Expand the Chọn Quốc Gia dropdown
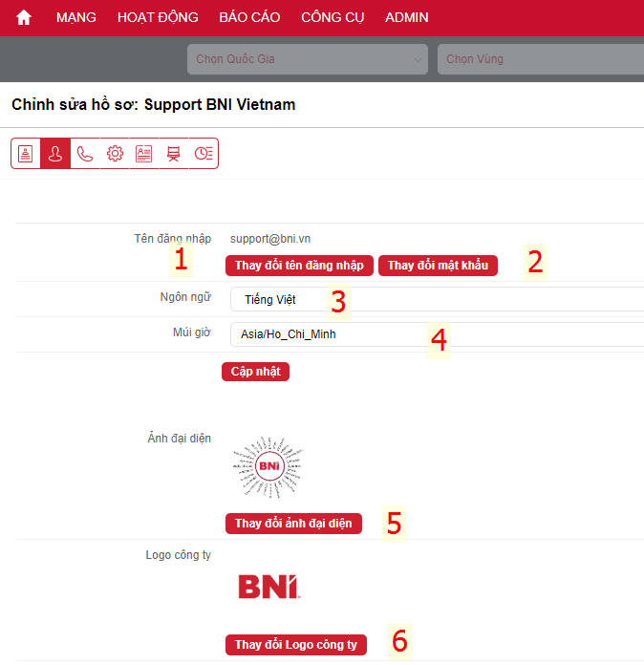This screenshot has height=665, width=644. (x=308, y=59)
